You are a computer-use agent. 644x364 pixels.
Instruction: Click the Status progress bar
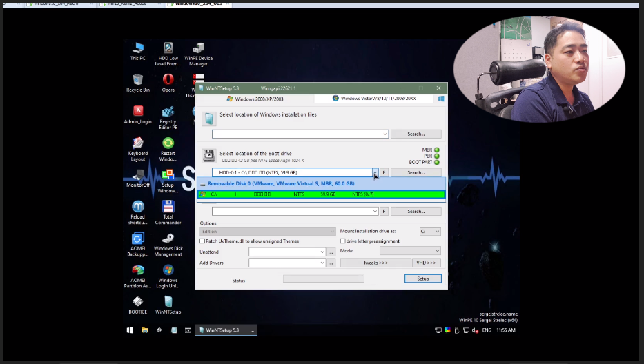(324, 279)
